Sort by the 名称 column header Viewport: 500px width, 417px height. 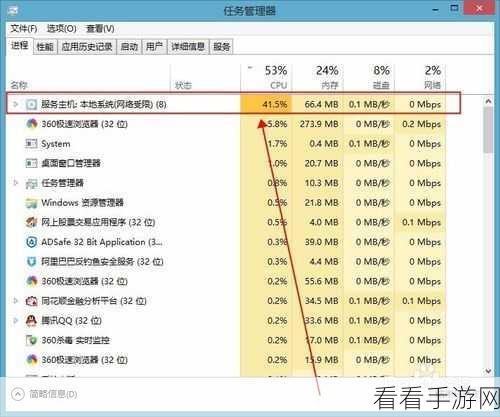[x=88, y=78]
